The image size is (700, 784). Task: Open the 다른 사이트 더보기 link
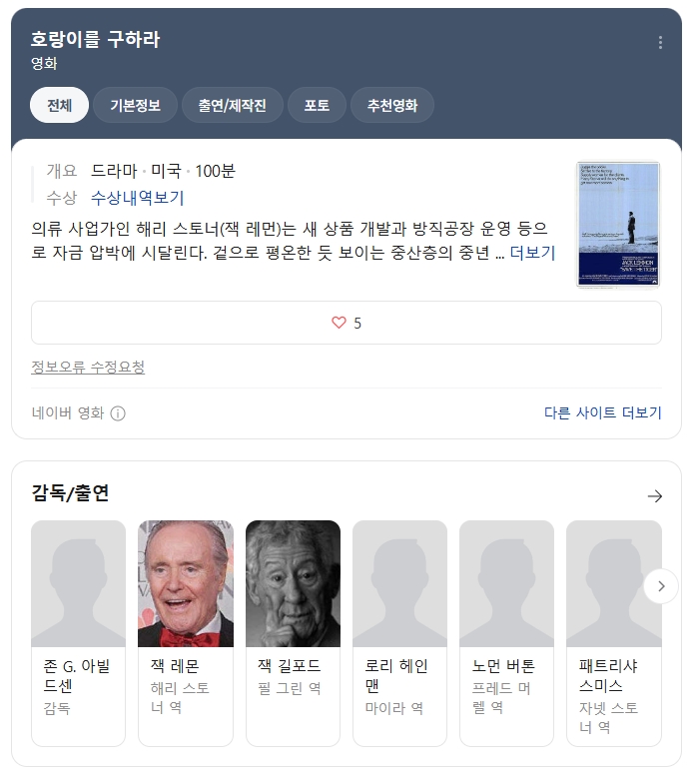click(602, 413)
